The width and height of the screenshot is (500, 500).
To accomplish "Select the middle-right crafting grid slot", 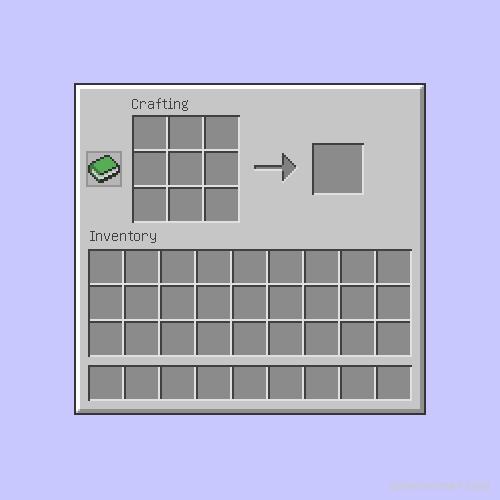I will click(x=222, y=169).
